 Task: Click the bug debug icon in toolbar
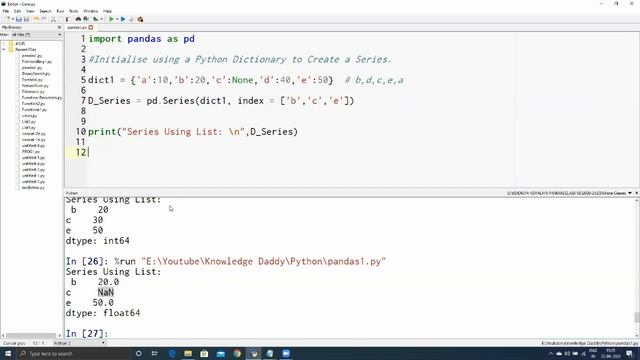(140, 19)
